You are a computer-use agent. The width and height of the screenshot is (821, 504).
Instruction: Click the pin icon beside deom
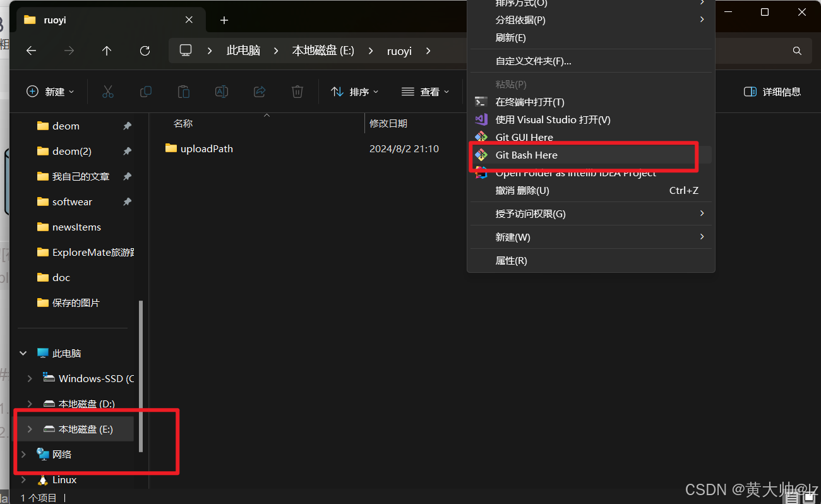click(127, 126)
